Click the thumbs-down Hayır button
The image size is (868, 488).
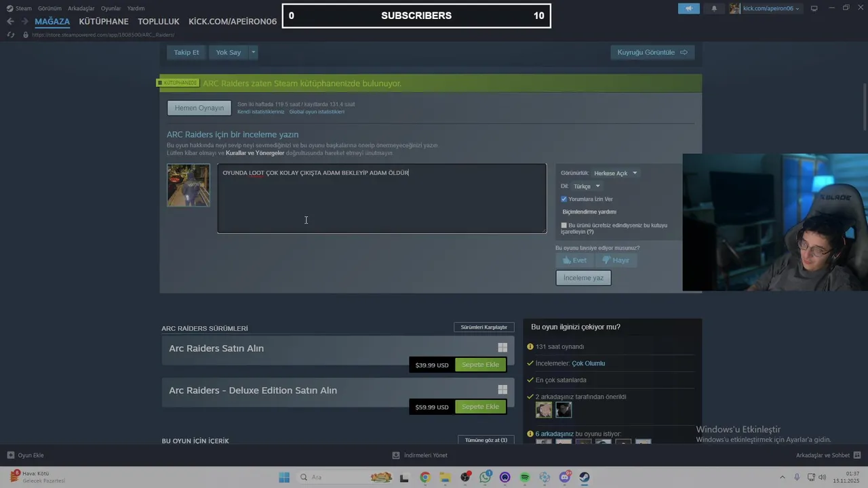point(616,260)
